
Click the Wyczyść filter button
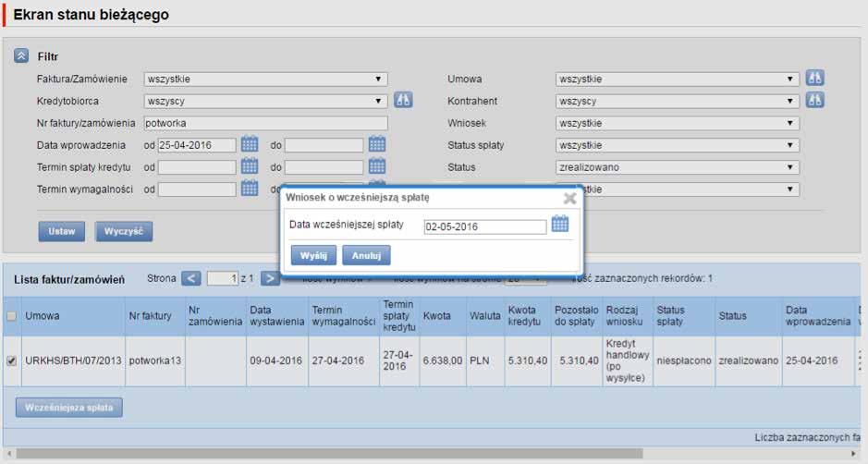point(124,231)
